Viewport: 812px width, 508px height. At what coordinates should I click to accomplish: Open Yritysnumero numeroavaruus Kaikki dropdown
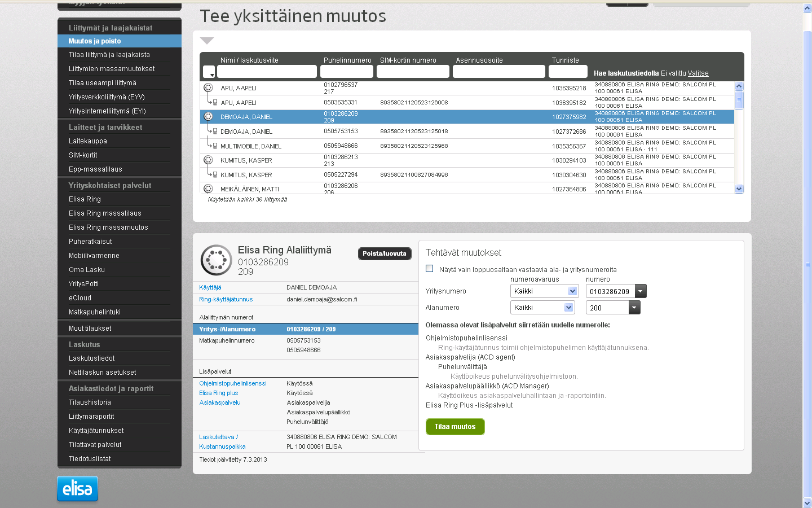545,291
